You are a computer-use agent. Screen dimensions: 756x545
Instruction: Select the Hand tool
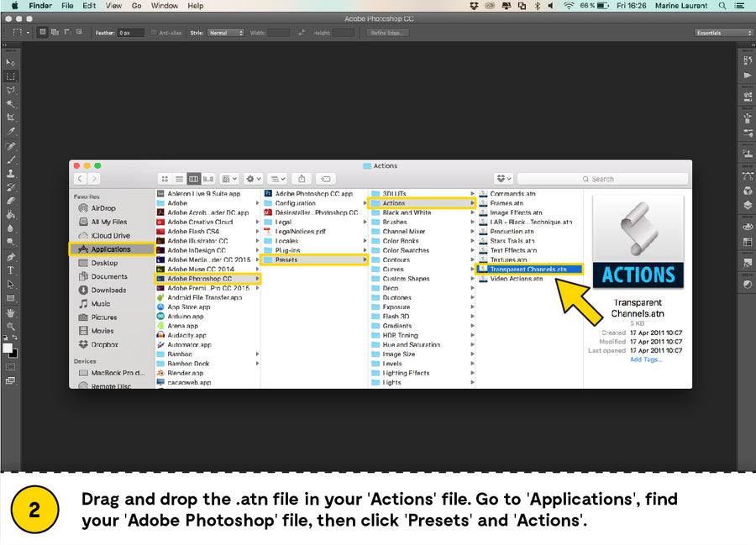(11, 312)
